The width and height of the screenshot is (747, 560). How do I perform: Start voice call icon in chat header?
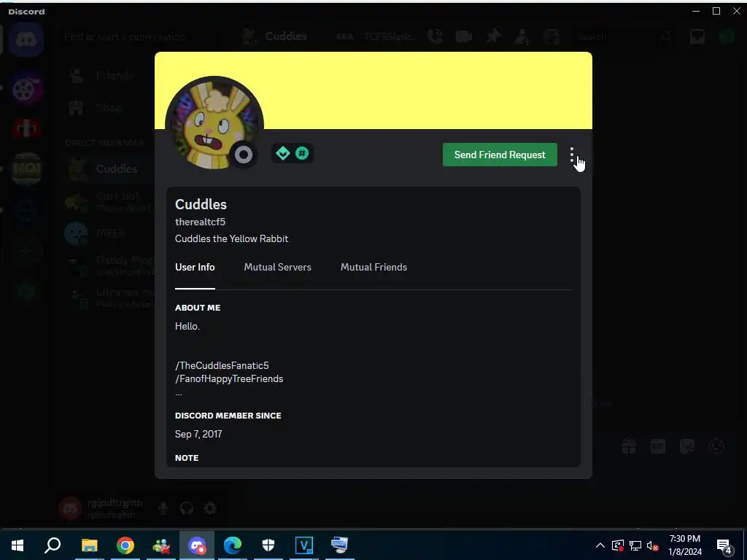click(435, 36)
